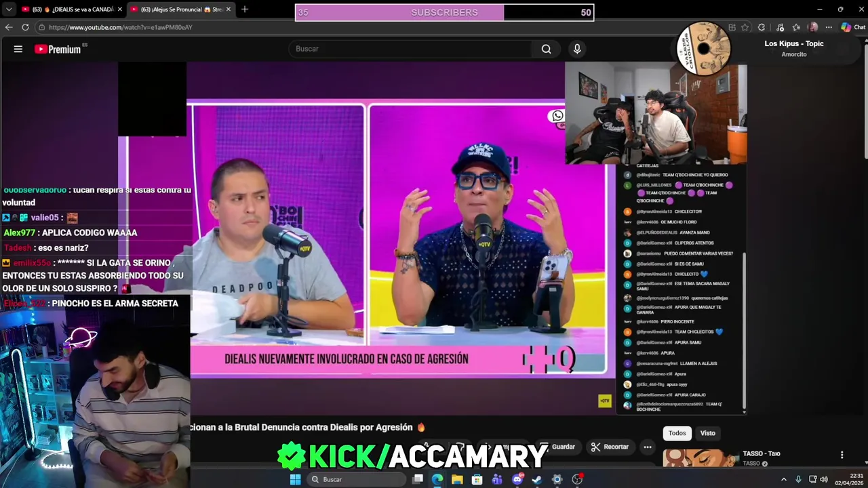Click the YouTube URL address bar

380,27
